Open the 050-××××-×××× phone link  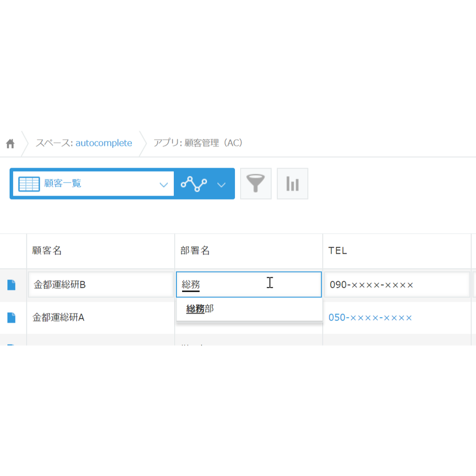click(x=370, y=318)
